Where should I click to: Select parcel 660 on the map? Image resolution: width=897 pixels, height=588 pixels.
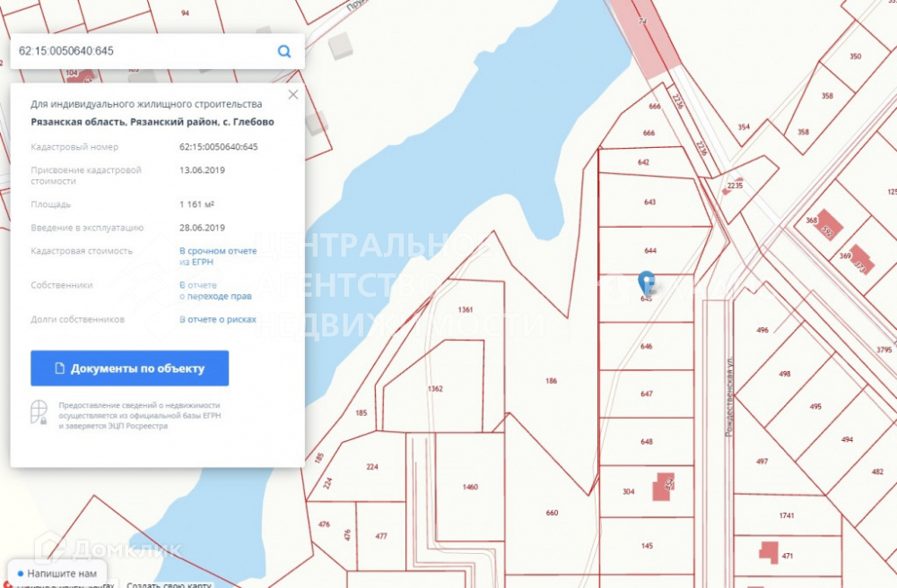[x=552, y=513]
